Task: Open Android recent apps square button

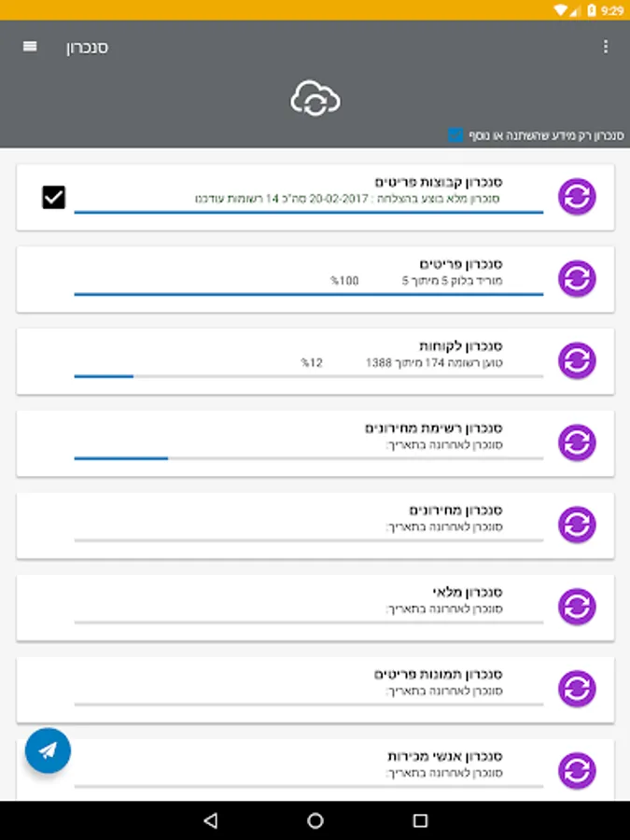Action: [x=420, y=820]
